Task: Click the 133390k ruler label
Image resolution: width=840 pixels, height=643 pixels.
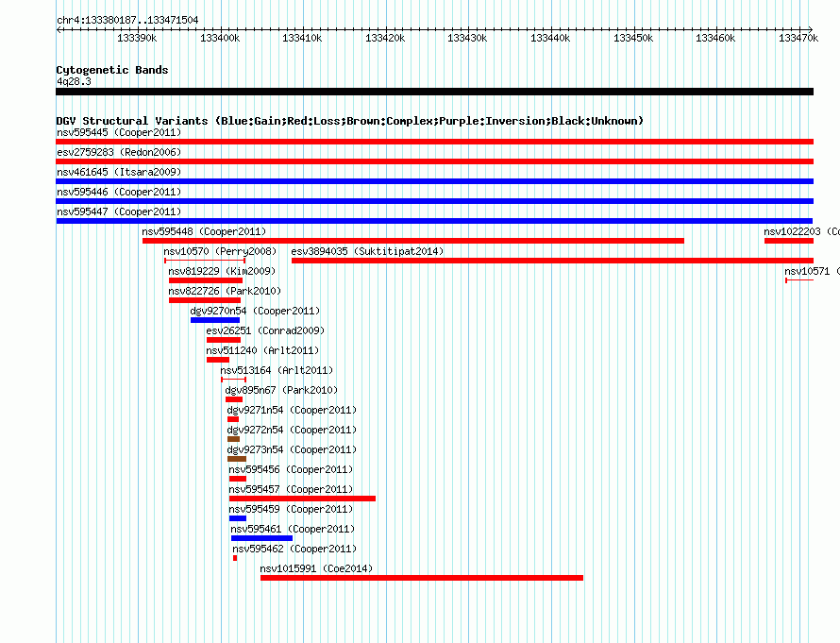Action: click(137, 38)
